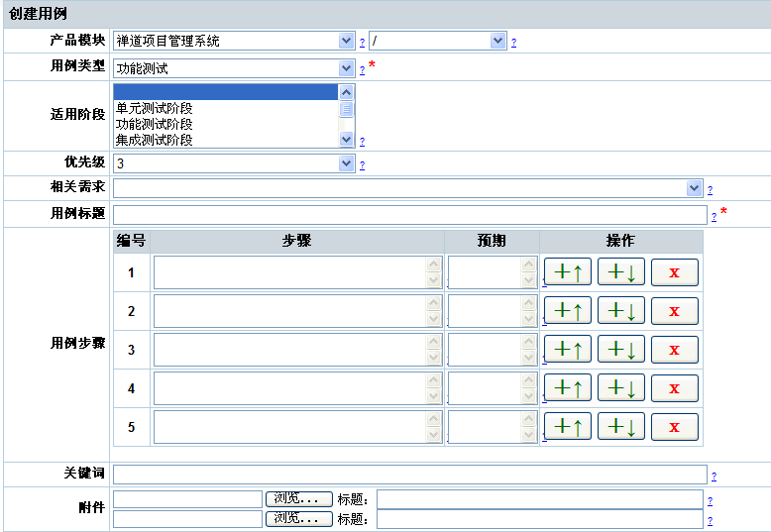771x532 pixels.
Task: Open help link for 适用阶段
Action: (362, 142)
